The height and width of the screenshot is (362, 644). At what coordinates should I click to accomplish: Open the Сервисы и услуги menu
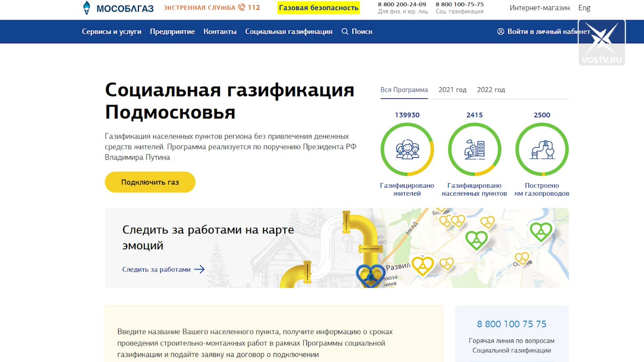pyautogui.click(x=111, y=31)
